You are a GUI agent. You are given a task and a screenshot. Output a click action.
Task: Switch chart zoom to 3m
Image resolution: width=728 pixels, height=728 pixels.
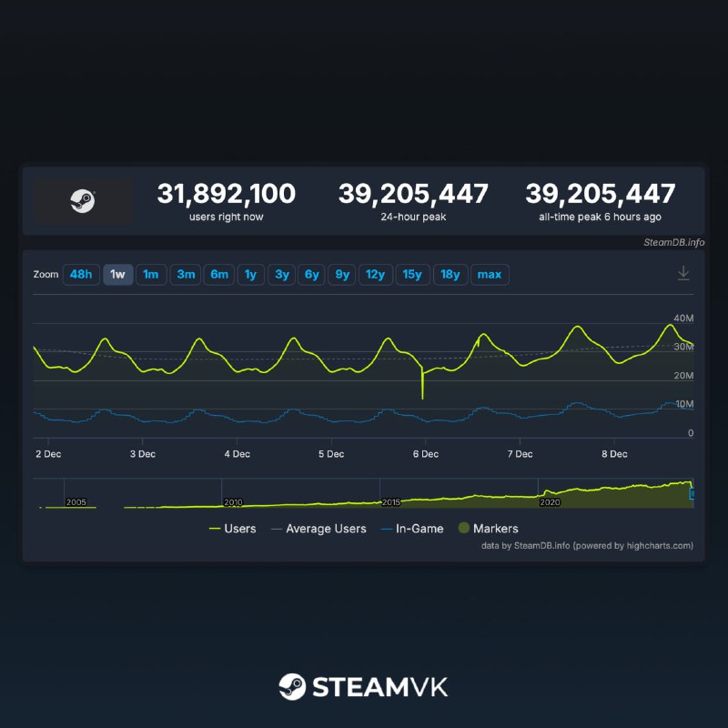tap(187, 275)
